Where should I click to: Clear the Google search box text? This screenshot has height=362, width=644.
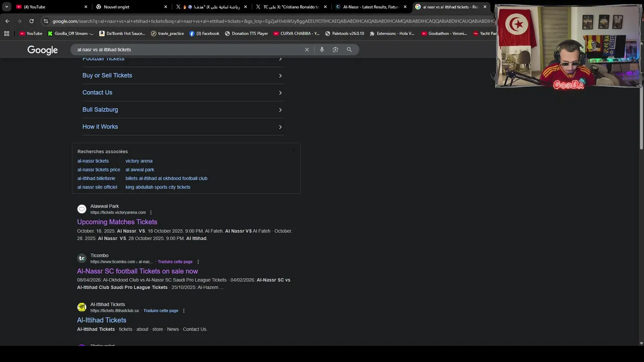point(307,49)
